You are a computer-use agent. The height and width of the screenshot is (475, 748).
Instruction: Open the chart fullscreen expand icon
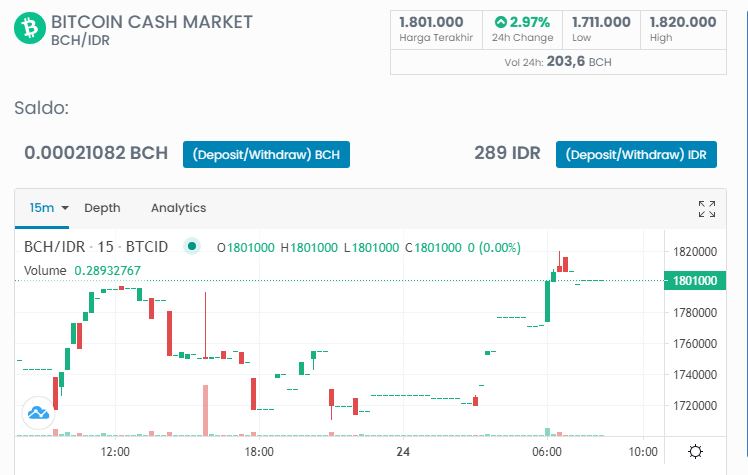[706, 209]
